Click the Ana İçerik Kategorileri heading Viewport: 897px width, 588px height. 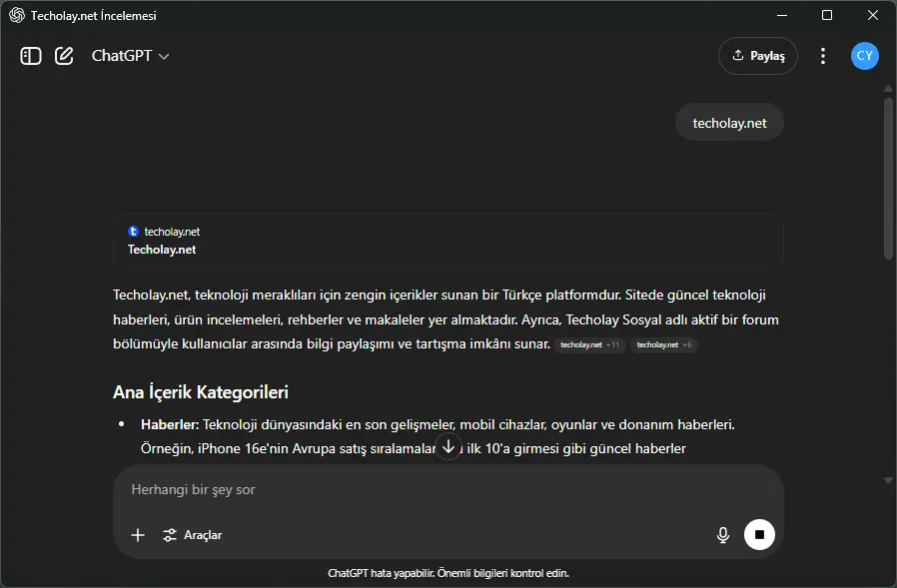(x=201, y=392)
